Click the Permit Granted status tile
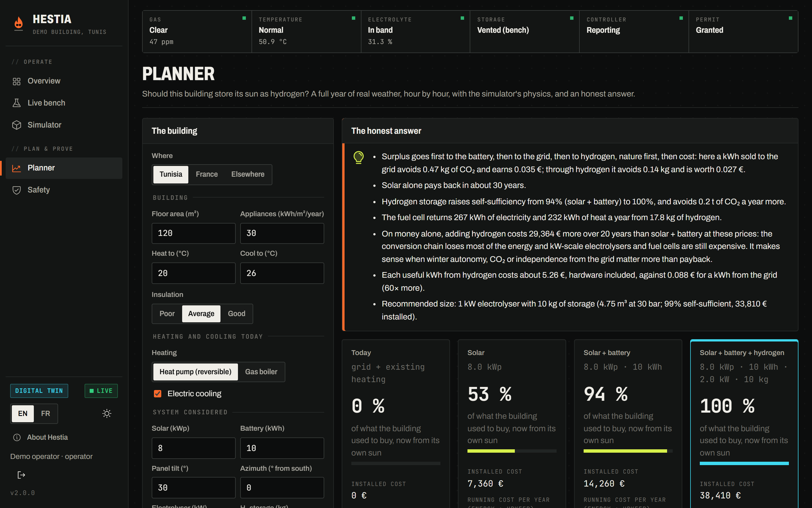812x508 pixels. click(x=743, y=32)
